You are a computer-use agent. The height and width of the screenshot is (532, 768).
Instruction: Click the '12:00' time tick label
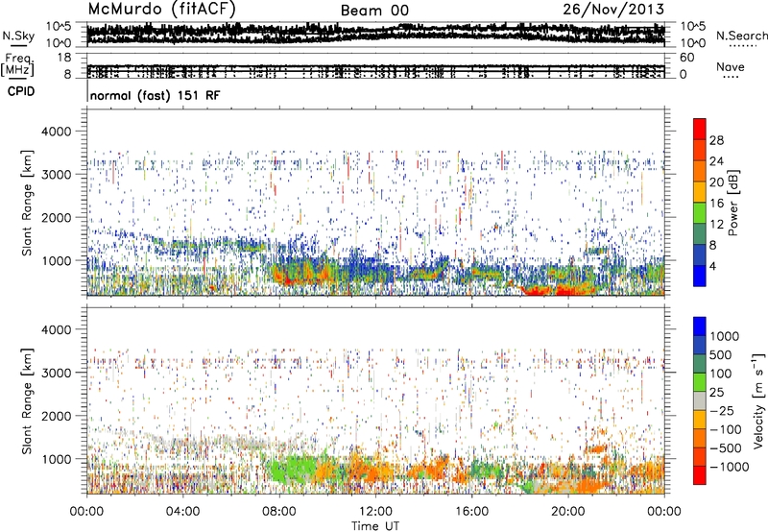point(375,512)
